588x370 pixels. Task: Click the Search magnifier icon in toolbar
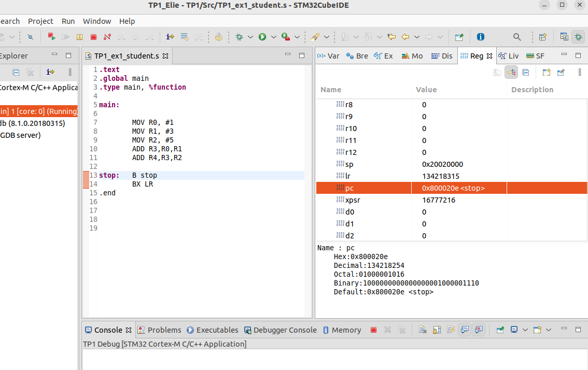pyautogui.click(x=517, y=37)
